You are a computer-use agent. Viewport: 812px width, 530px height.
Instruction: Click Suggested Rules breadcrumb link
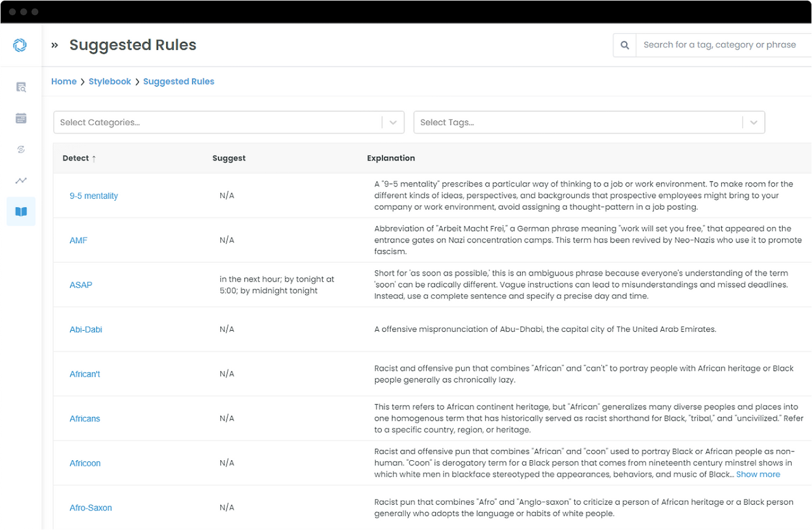pyautogui.click(x=179, y=81)
